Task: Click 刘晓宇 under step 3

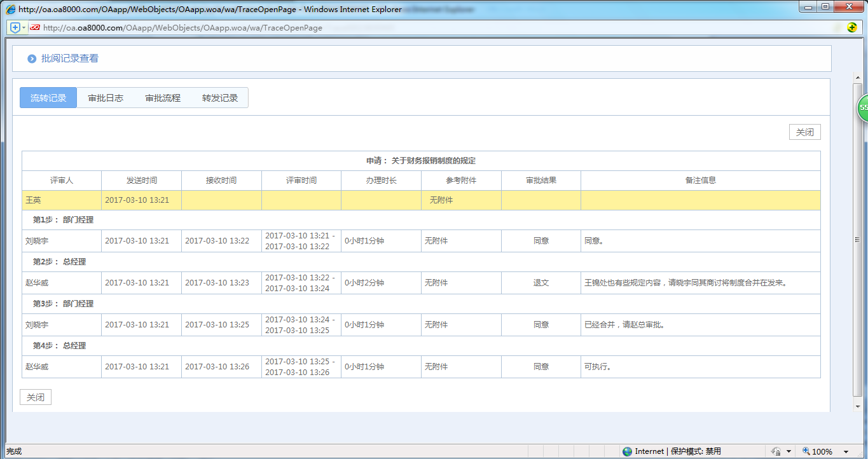Action: pyautogui.click(x=37, y=325)
